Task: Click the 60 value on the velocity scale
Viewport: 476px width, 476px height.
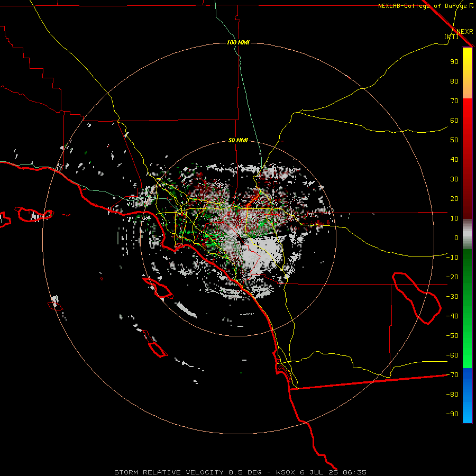Action: (454, 121)
